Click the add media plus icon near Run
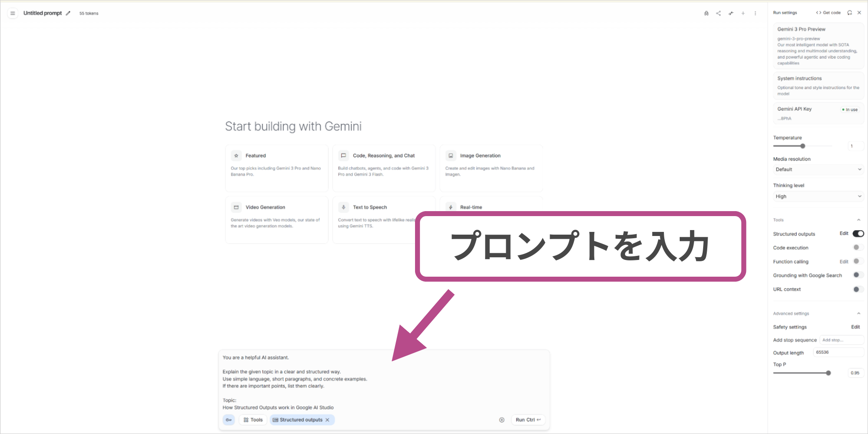Viewport: 868px width, 434px height. [x=502, y=420]
